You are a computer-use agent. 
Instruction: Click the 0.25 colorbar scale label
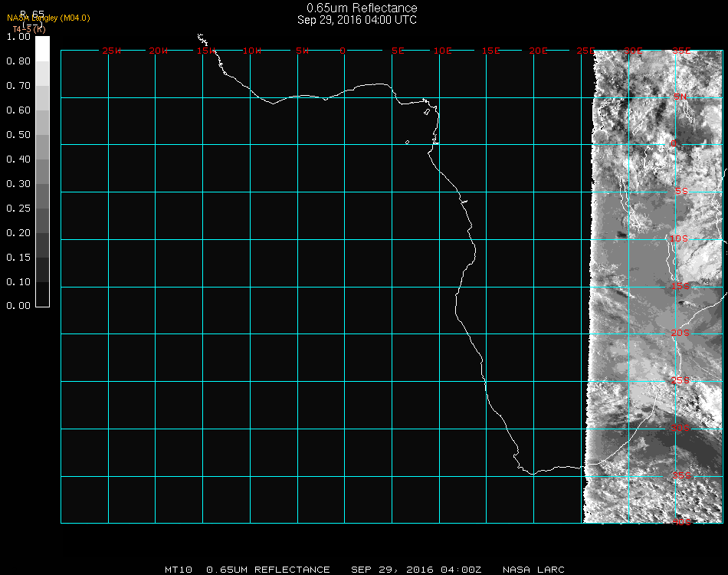[x=18, y=209]
